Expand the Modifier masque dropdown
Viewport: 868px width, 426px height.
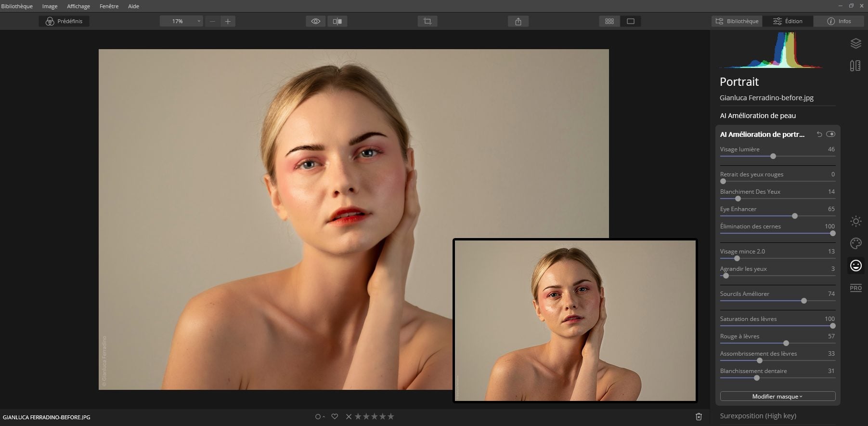[777, 396]
